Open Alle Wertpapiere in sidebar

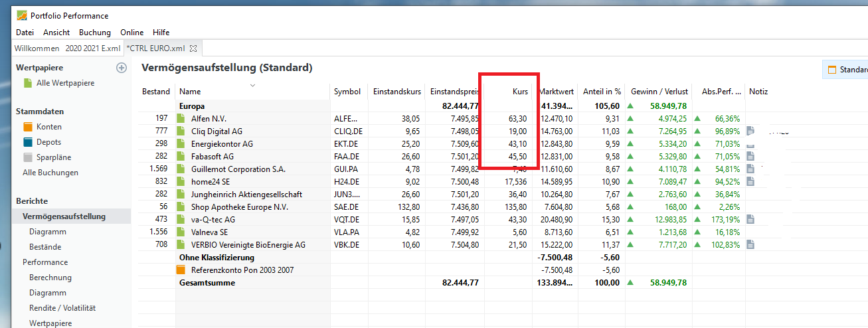click(65, 83)
